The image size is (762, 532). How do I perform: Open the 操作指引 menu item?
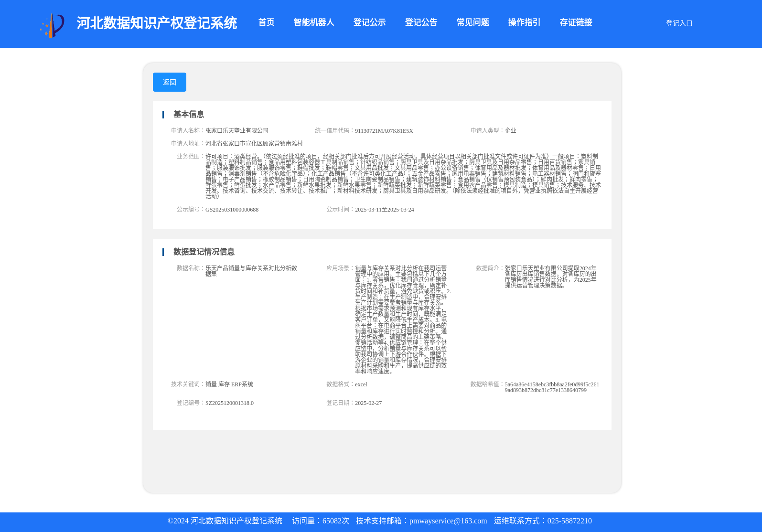[524, 22]
